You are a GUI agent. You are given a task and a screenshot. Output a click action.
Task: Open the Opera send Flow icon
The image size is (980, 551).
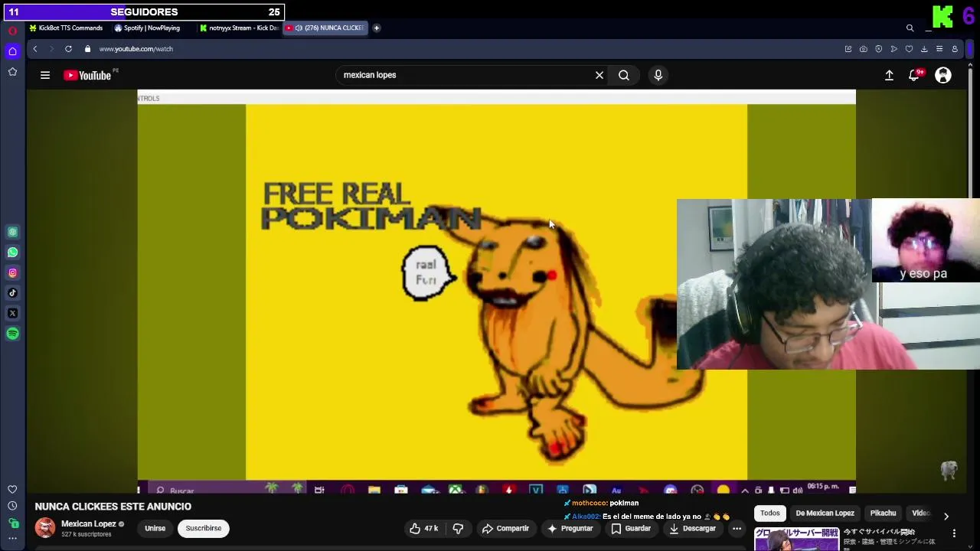pos(893,49)
